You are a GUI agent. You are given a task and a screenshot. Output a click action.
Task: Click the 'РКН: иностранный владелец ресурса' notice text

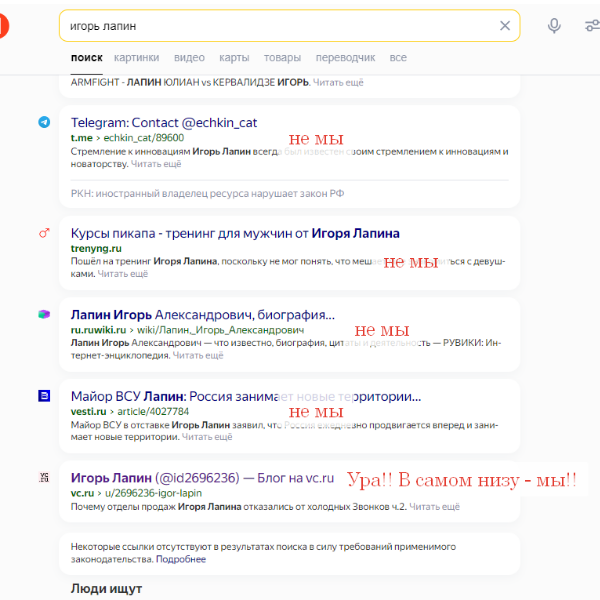click(x=207, y=194)
